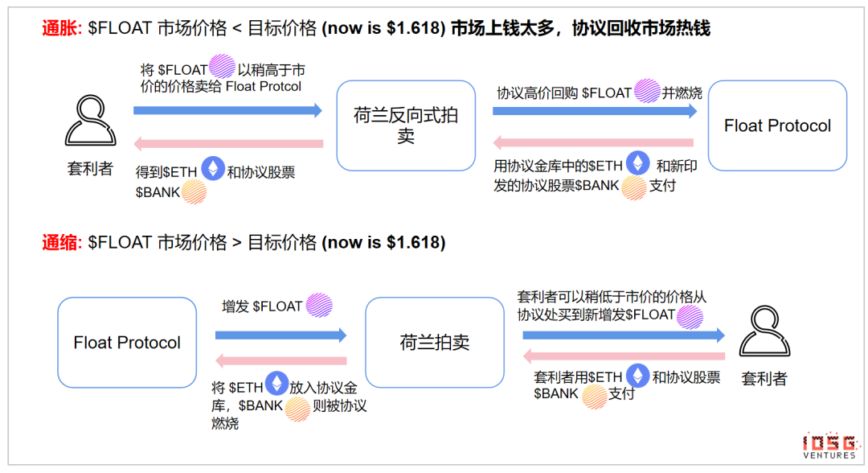Click the text '套利者可以稍低于市价的价格从'
This screenshot has height=473, width=868.
pyautogui.click(x=612, y=297)
